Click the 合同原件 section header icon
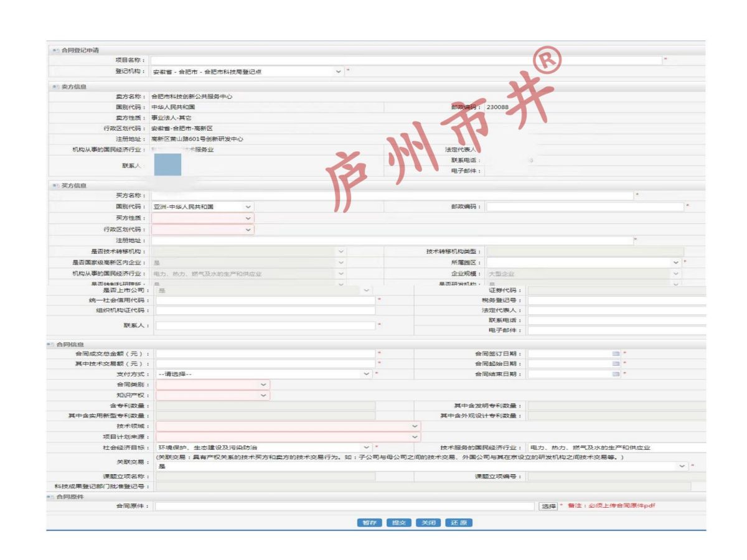The width and height of the screenshot is (747, 560). point(50,497)
